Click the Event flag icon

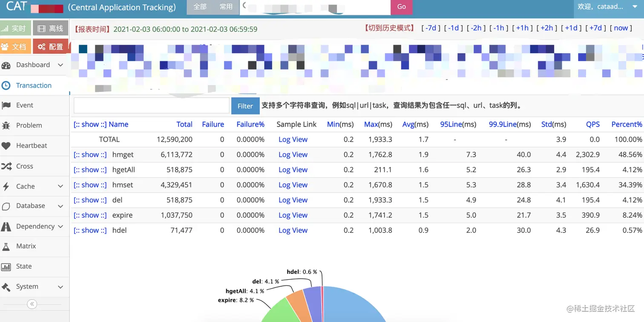click(6, 105)
